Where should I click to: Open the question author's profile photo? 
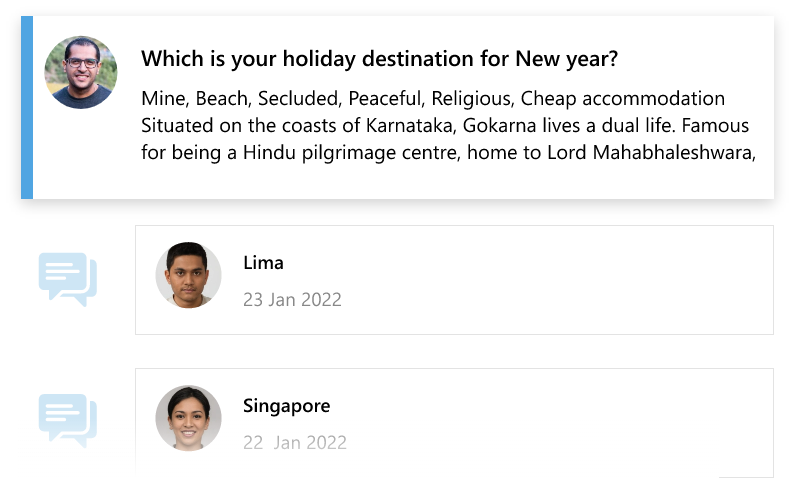coord(81,72)
